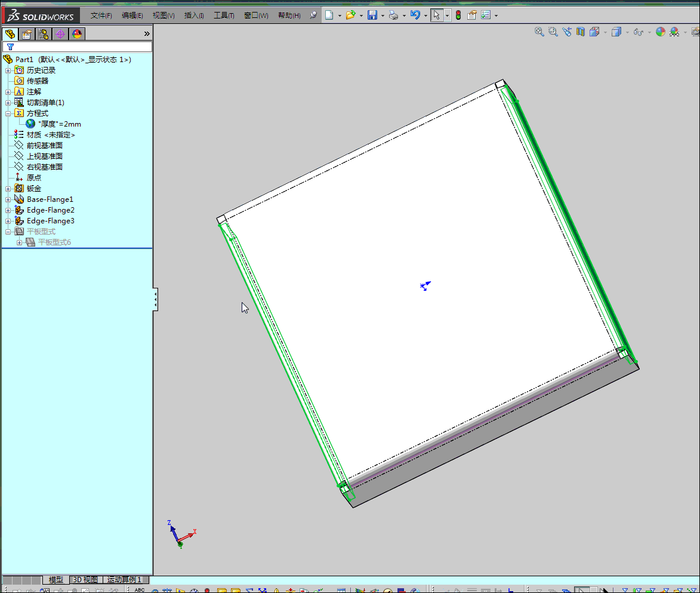This screenshot has height=593, width=700.
Task: Switch to the 3D 视图 tab
Action: [x=85, y=580]
